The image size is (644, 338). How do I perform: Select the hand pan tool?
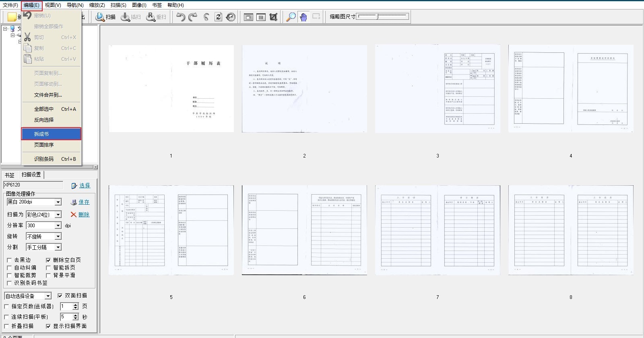tap(303, 17)
